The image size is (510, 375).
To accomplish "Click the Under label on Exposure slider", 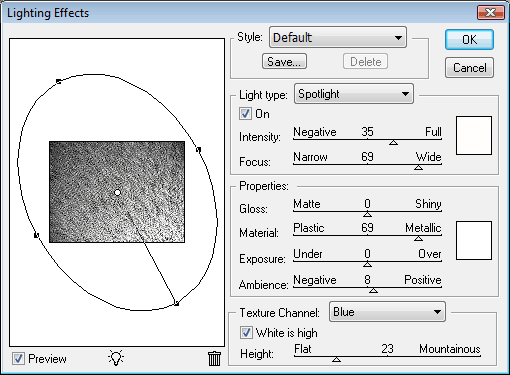I will [308, 254].
